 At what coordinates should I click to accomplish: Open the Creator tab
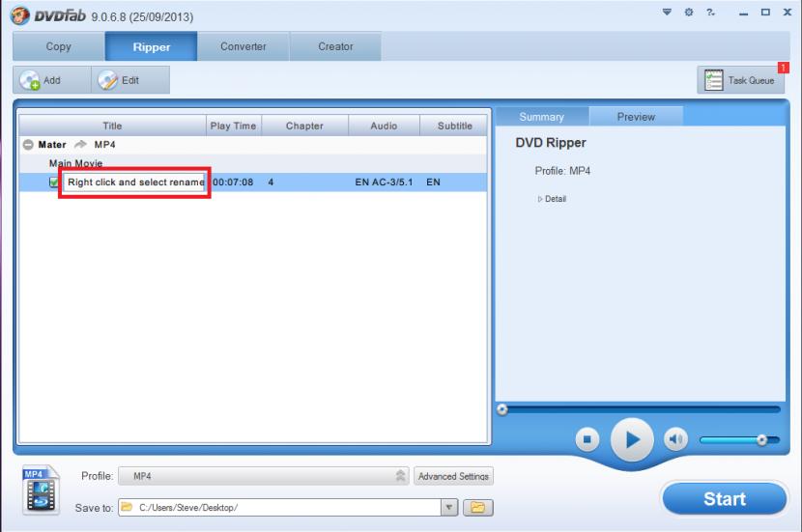(x=335, y=46)
